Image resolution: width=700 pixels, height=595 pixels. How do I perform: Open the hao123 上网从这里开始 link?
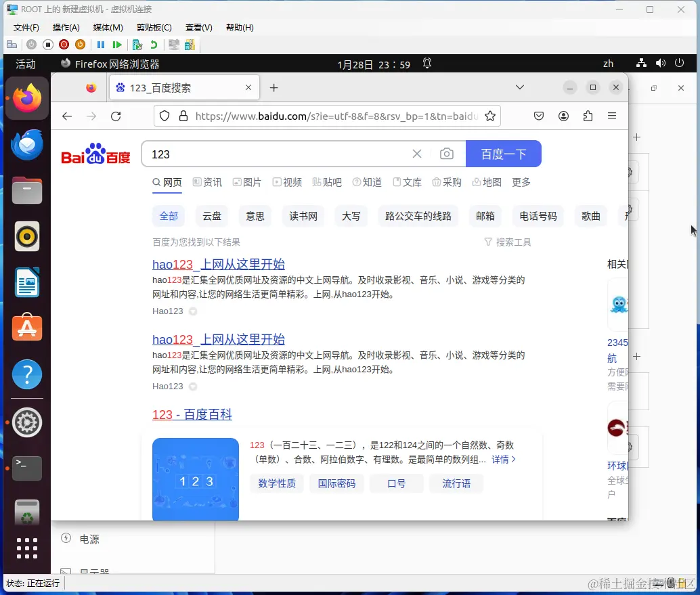[218, 264]
